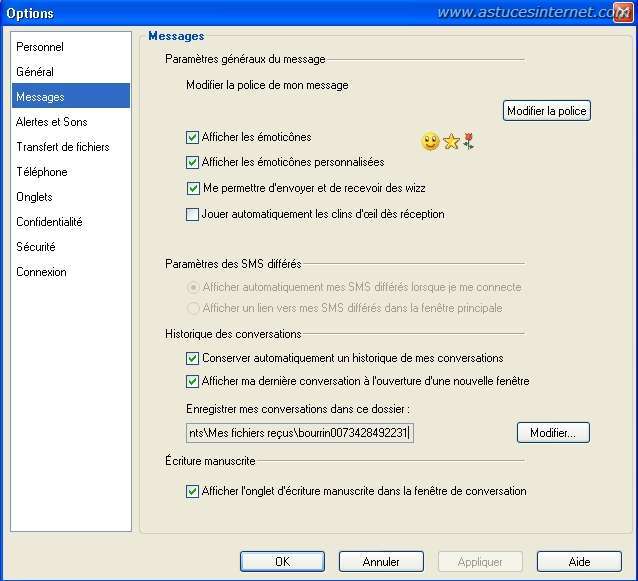
Task: Select the Général category
Action: 35,72
